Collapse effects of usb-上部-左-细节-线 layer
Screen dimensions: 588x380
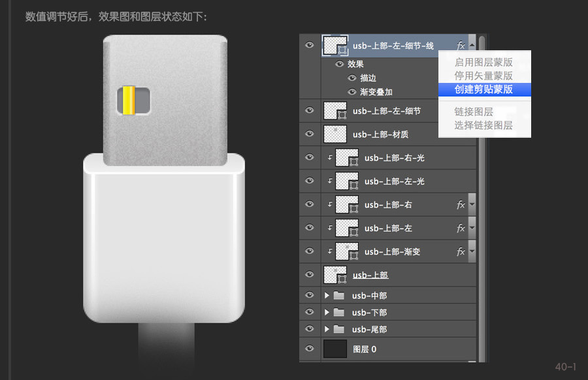(x=472, y=45)
